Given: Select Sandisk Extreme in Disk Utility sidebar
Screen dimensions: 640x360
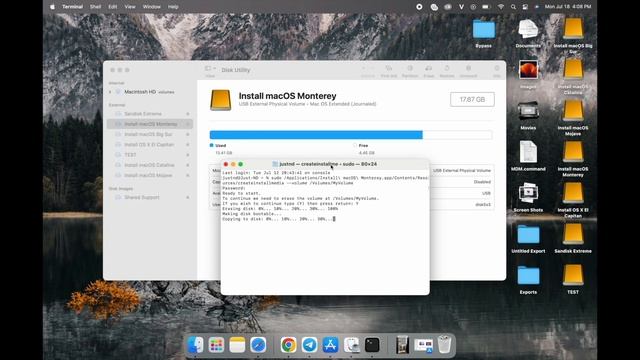Looking at the screenshot, I should (x=149, y=114).
